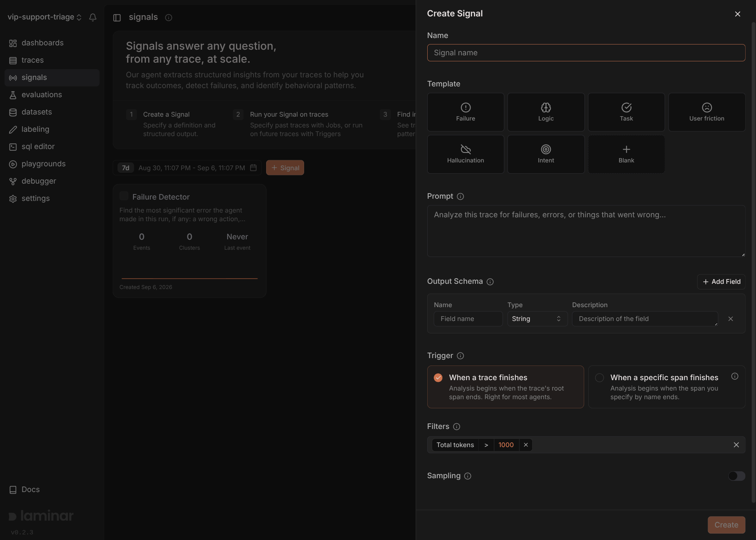Select the Intent template
The width and height of the screenshot is (756, 540).
(546, 154)
